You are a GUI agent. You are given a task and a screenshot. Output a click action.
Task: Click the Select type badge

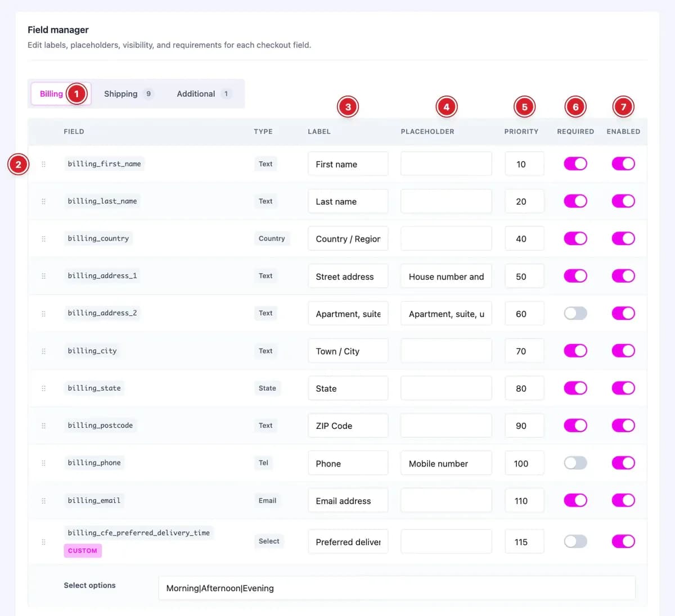pos(269,541)
